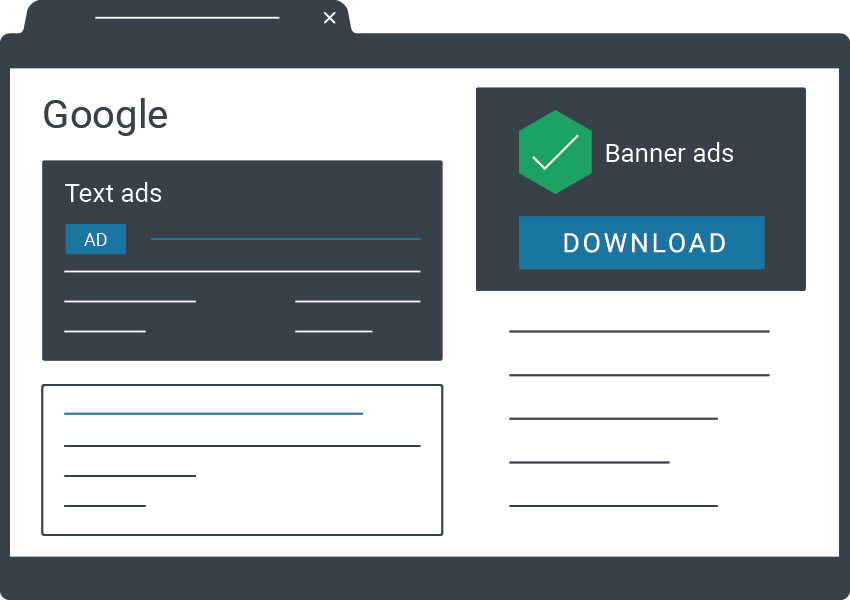This screenshot has height=600, width=850.
Task: Click the Google logo text
Action: (x=105, y=115)
